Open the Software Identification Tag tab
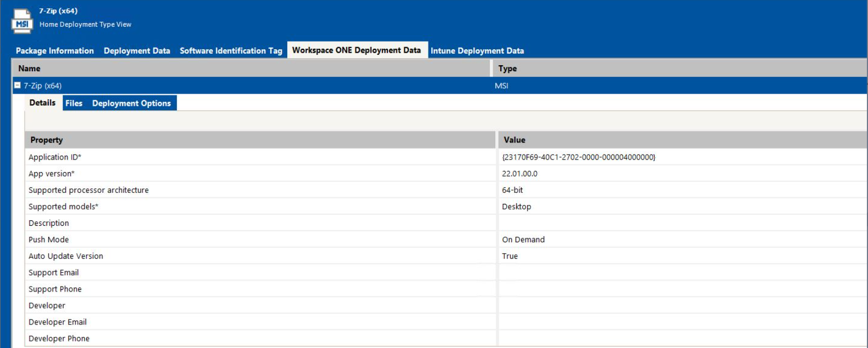Screen dimensions: 868x348 coord(231,51)
